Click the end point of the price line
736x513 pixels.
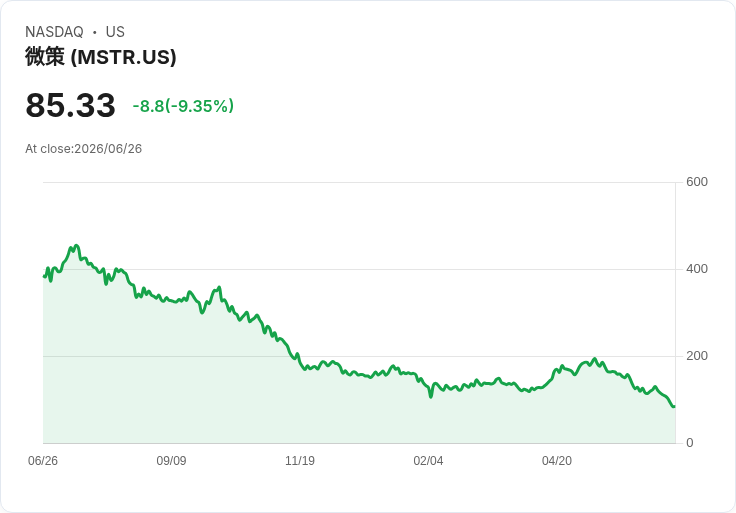[x=674, y=406]
